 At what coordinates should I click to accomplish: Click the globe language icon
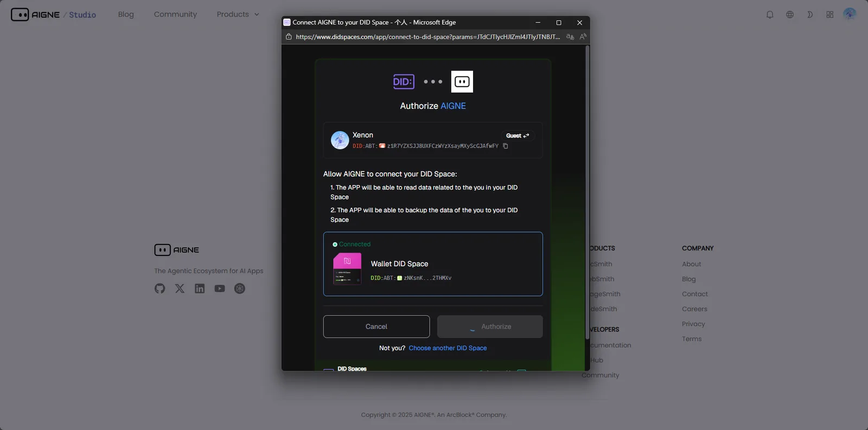(790, 15)
